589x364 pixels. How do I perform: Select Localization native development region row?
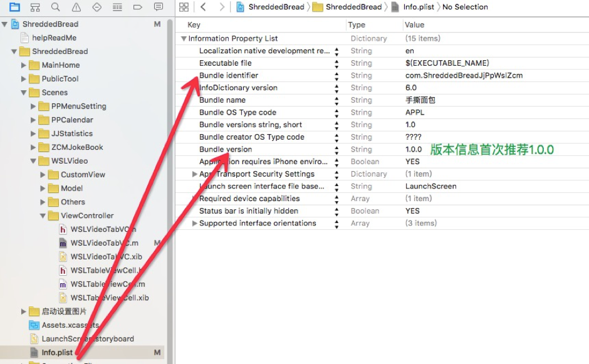pyautogui.click(x=382, y=51)
